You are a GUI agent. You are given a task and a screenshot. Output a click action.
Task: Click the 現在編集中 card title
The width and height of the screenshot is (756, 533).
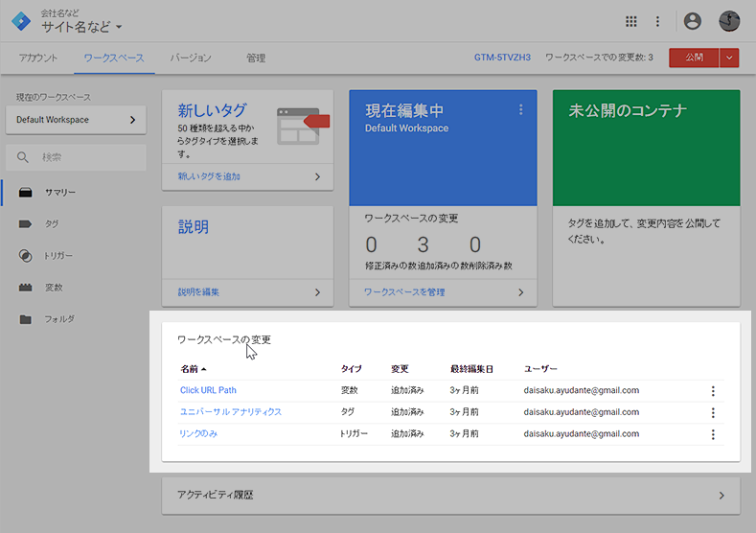pyautogui.click(x=404, y=110)
